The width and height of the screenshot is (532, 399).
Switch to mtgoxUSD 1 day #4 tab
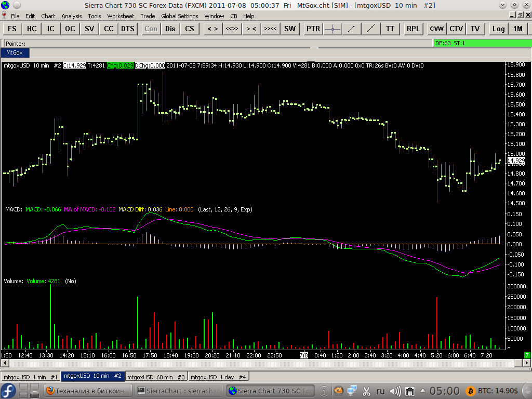(x=218, y=377)
